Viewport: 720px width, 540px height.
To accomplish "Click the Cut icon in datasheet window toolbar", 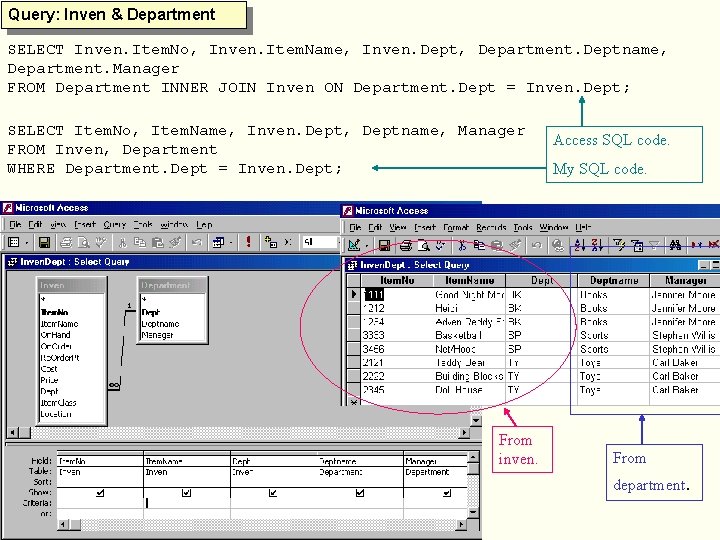I will (462, 245).
